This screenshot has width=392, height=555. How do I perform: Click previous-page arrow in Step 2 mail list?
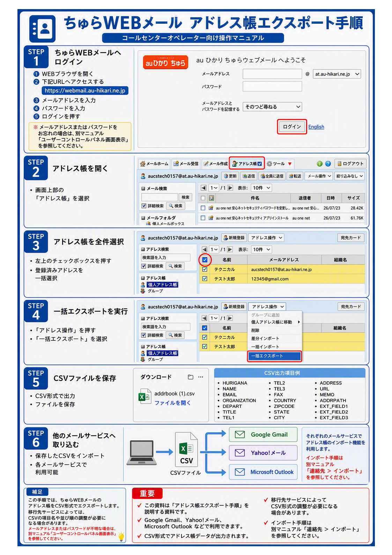[x=204, y=188]
